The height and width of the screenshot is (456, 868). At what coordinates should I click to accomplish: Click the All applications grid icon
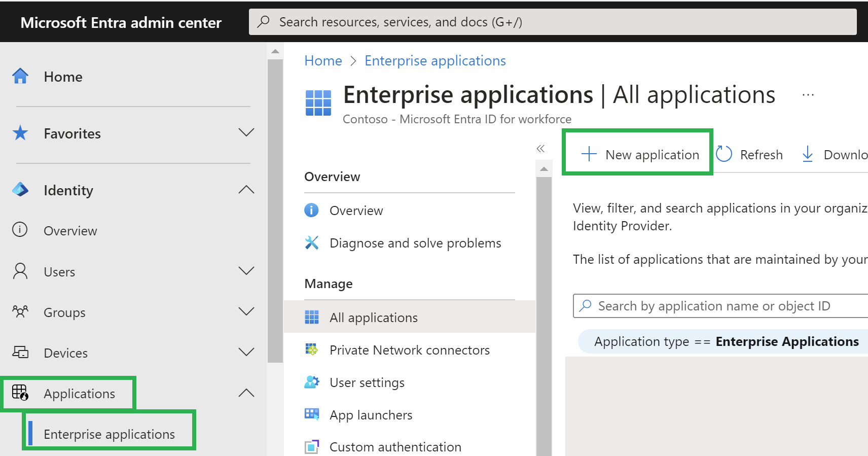pyautogui.click(x=311, y=317)
